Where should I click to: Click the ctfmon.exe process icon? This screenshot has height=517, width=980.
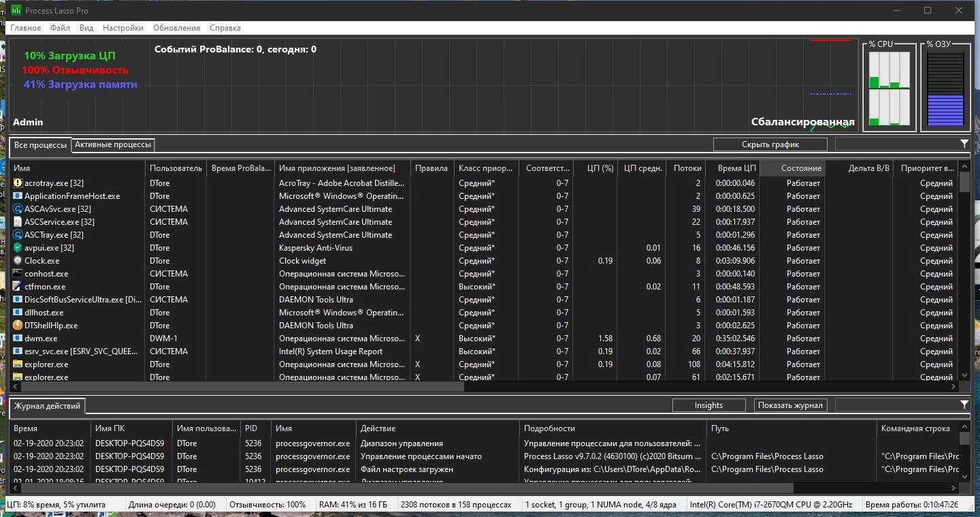coord(18,287)
